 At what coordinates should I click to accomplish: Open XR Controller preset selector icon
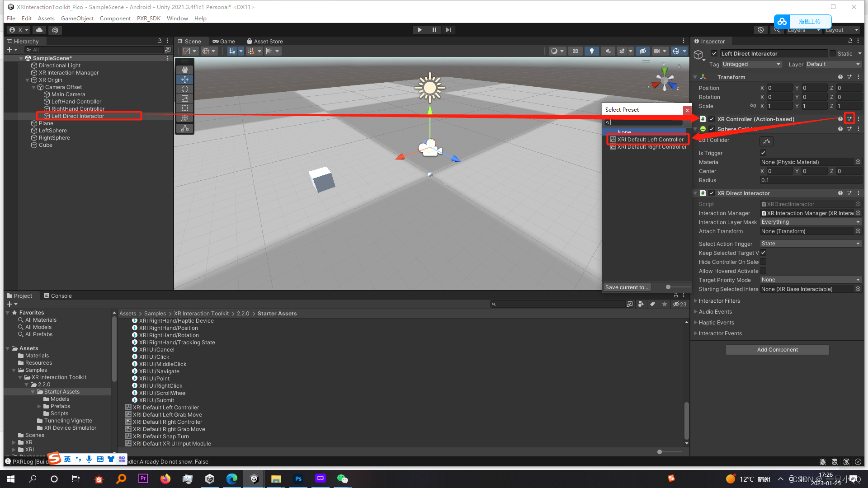pyautogui.click(x=849, y=119)
